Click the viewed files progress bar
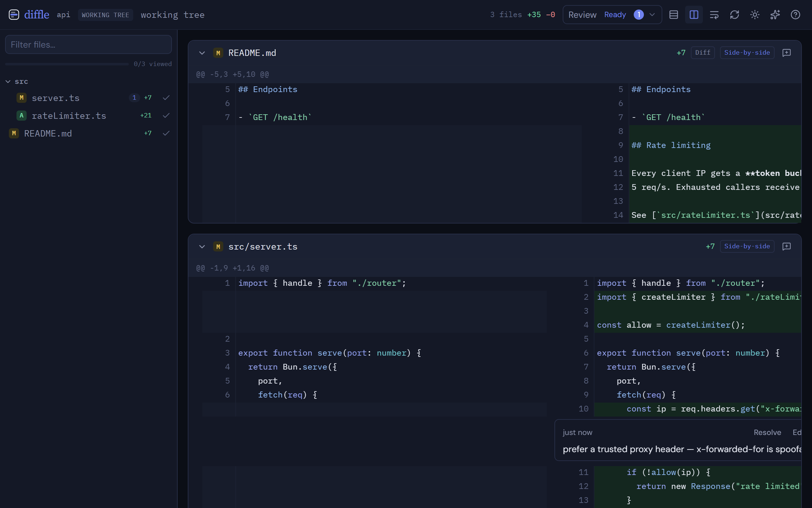 point(67,64)
